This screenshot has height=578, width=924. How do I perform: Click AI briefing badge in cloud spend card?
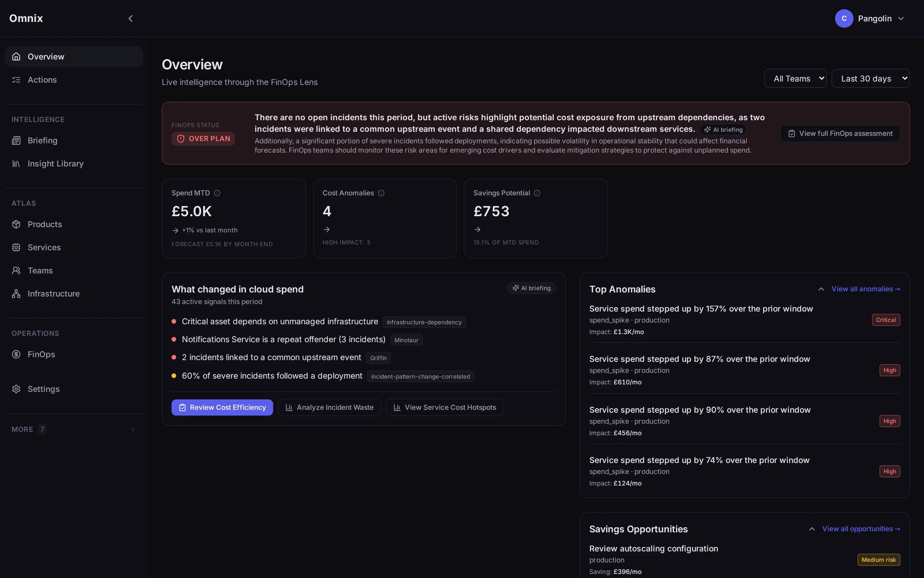[x=532, y=288]
